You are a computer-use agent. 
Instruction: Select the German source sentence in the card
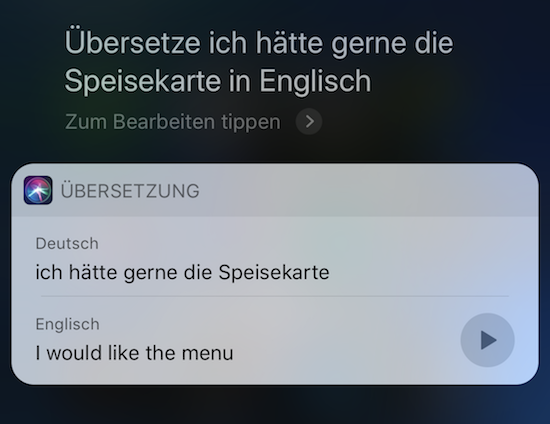tap(182, 272)
